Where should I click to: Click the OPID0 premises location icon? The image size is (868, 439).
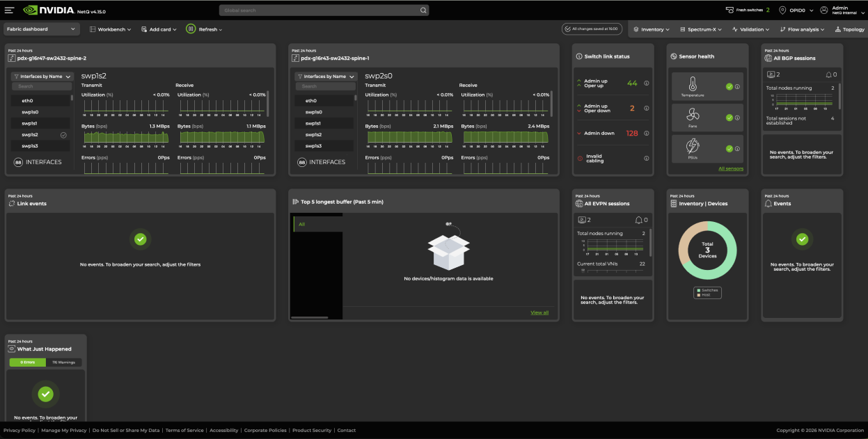[783, 10]
